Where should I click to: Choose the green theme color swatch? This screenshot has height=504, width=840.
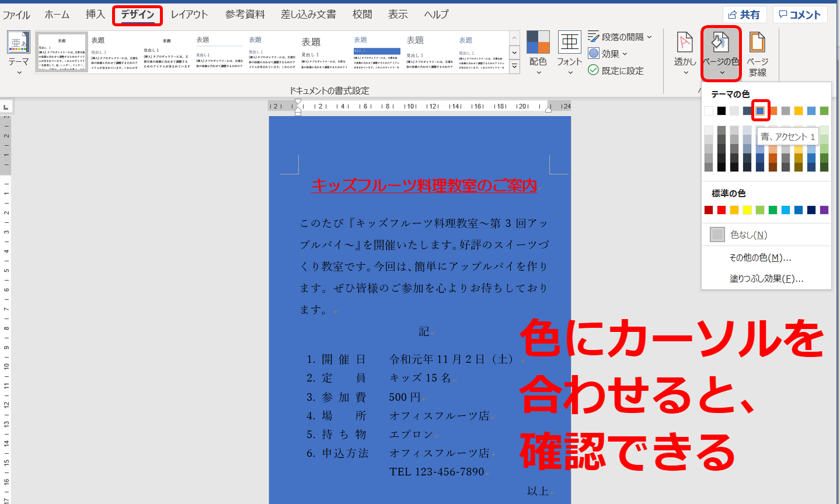click(x=824, y=111)
